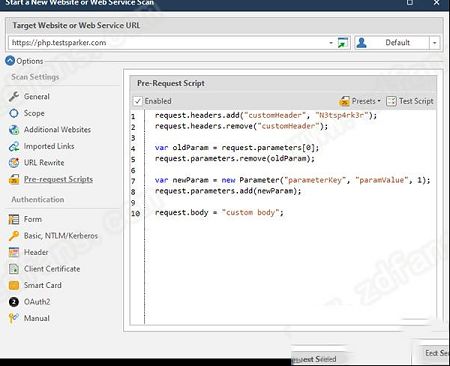Click the Authentication section label
Viewport: 450px width, 366px height.
click(38, 200)
